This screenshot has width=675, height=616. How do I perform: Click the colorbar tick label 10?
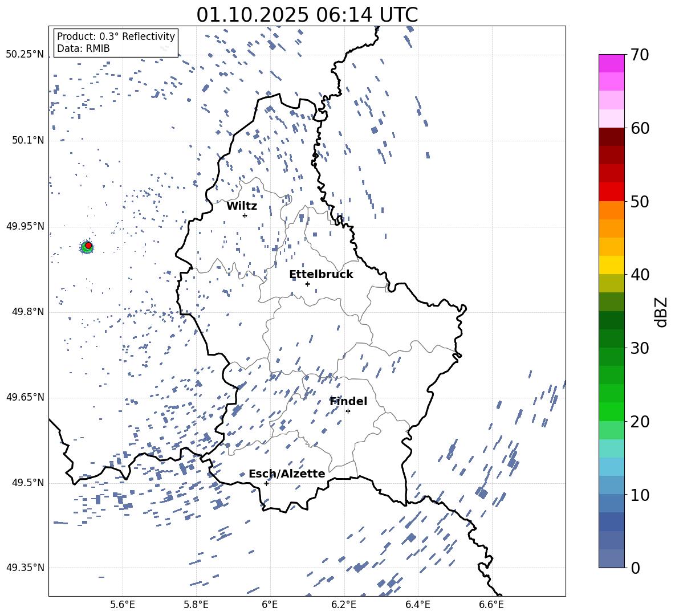[x=640, y=495]
